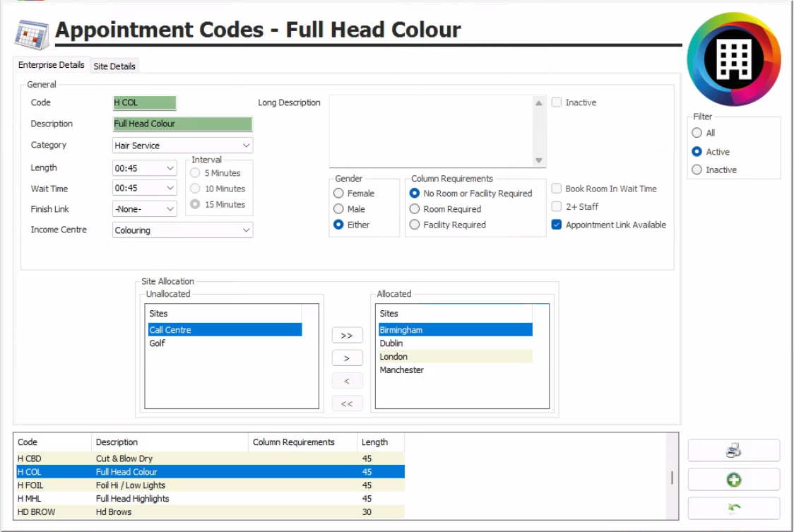
Task: Enable Book Room In Wait Time
Action: (557, 189)
